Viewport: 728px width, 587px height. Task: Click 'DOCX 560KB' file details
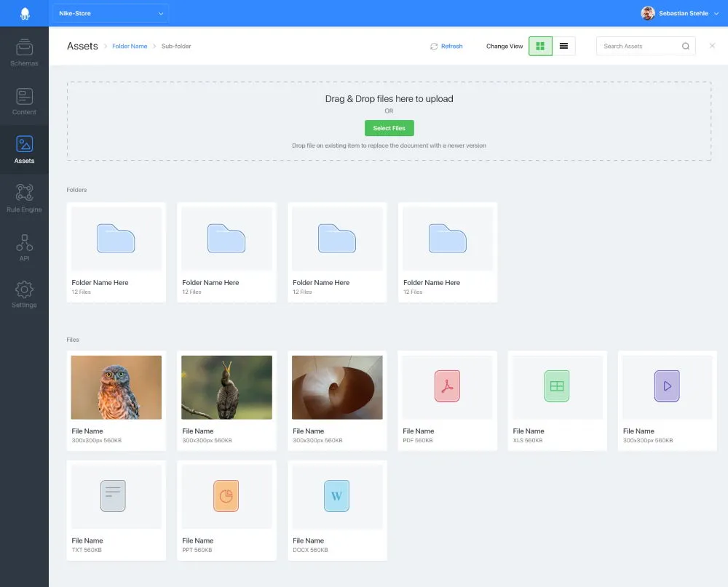[310, 550]
